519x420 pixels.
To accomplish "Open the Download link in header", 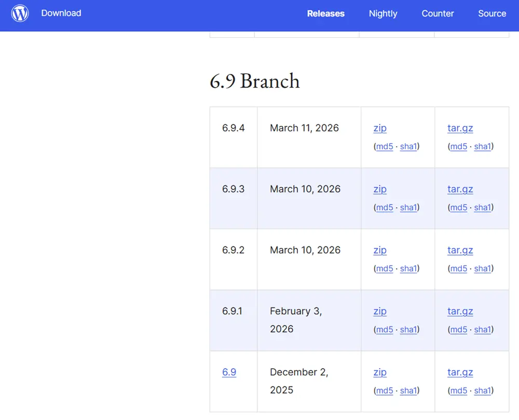I will point(61,13).
